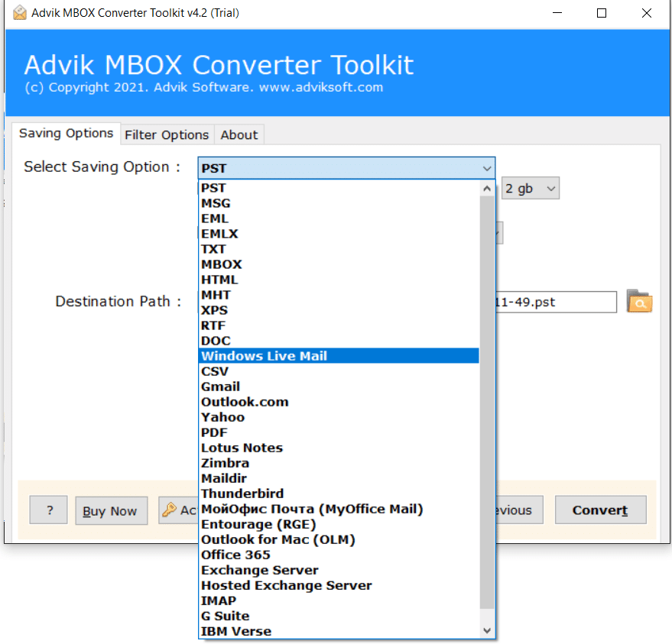
Task: Click the Convert button
Action: [x=600, y=510]
